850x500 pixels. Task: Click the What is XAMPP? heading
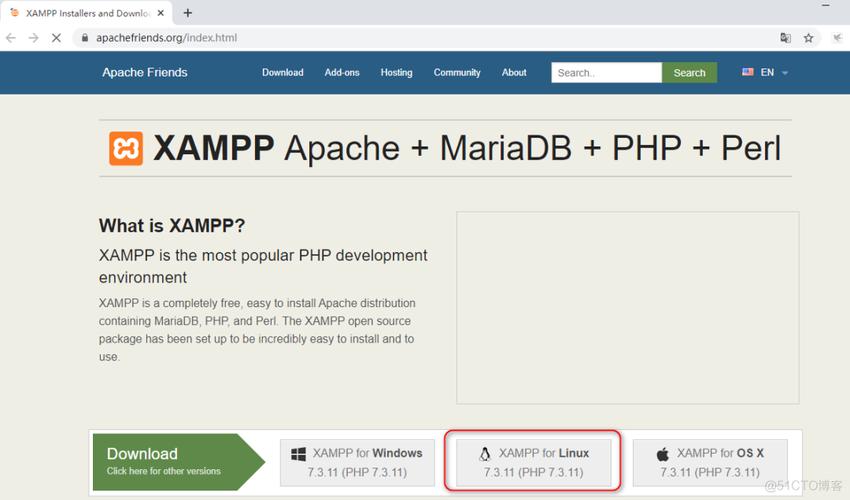click(172, 226)
